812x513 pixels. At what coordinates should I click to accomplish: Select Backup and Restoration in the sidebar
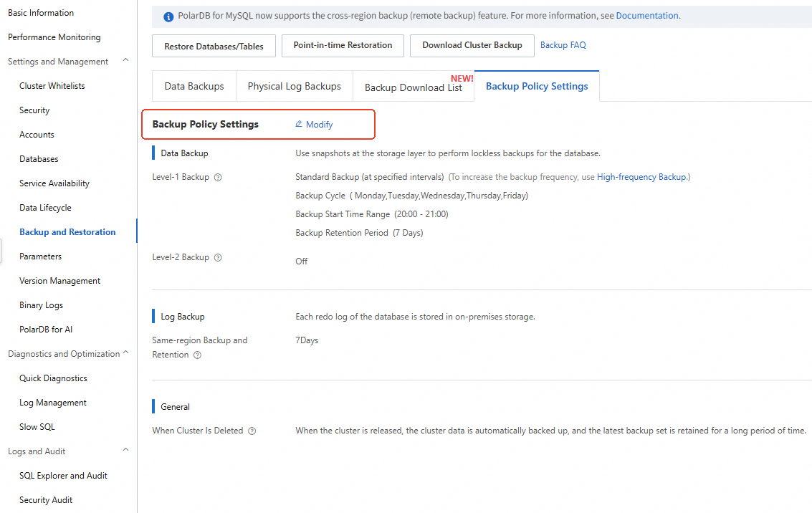[67, 232]
